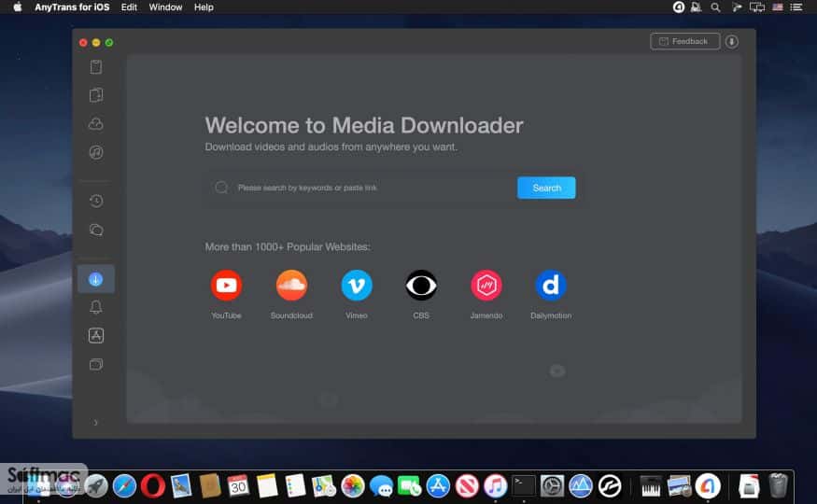
Task: Click the "Welcome to Media Downloader" heading
Action: click(x=364, y=125)
